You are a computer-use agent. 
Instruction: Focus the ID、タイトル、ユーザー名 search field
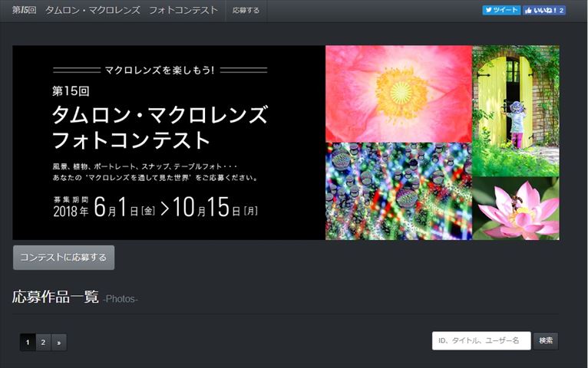[x=481, y=340]
